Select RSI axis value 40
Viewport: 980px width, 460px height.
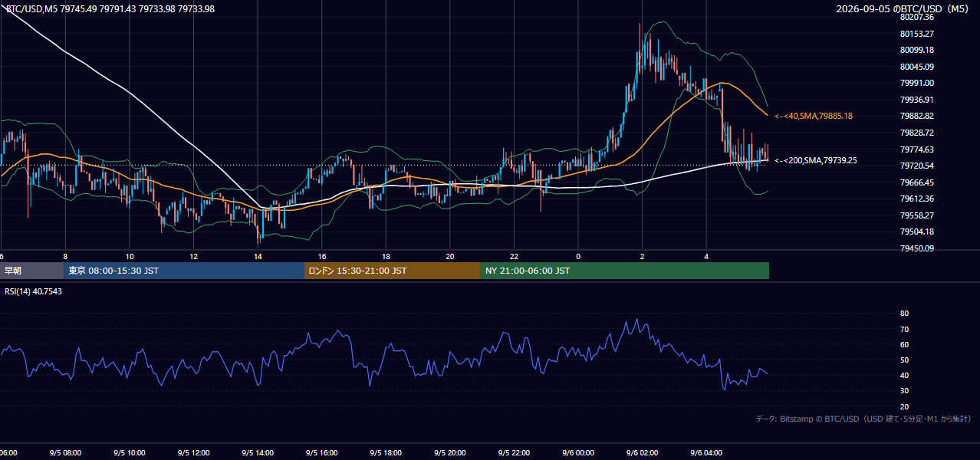click(x=904, y=376)
